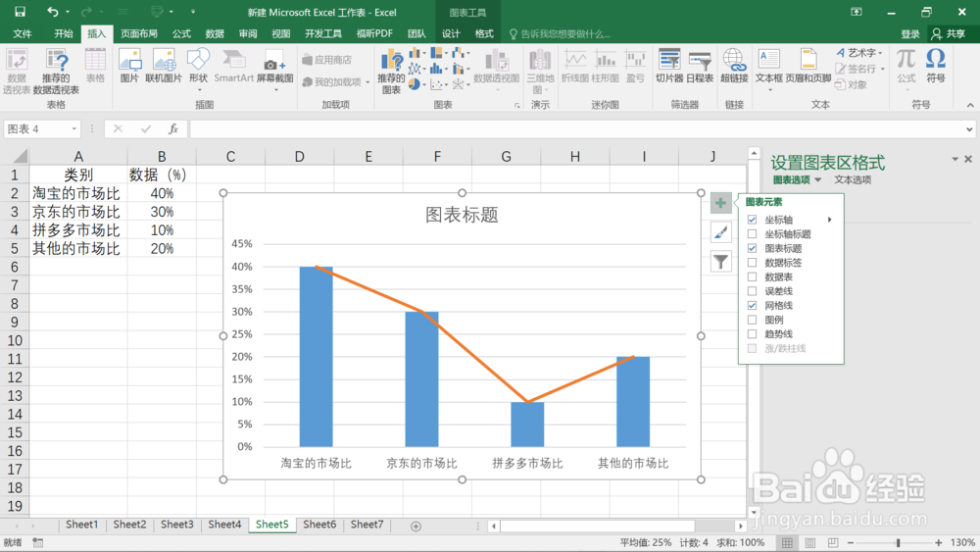
Task: Enable the 图例 checkbox
Action: [x=752, y=320]
